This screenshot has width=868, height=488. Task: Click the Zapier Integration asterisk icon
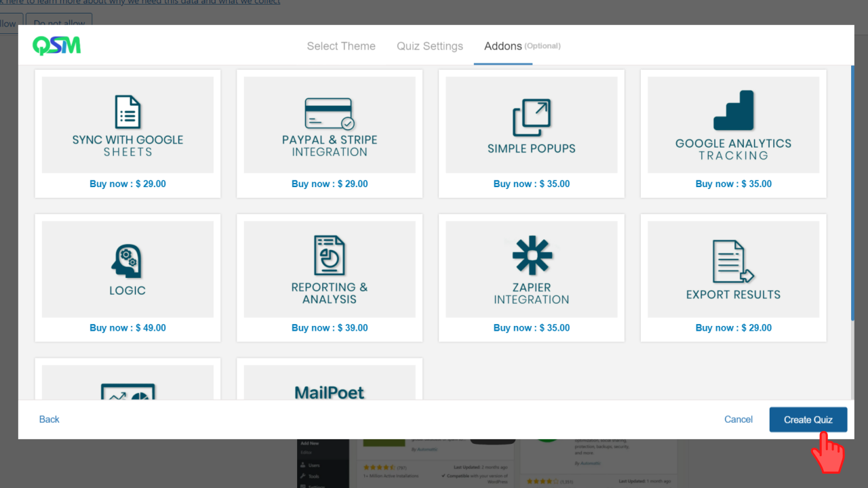[532, 256]
